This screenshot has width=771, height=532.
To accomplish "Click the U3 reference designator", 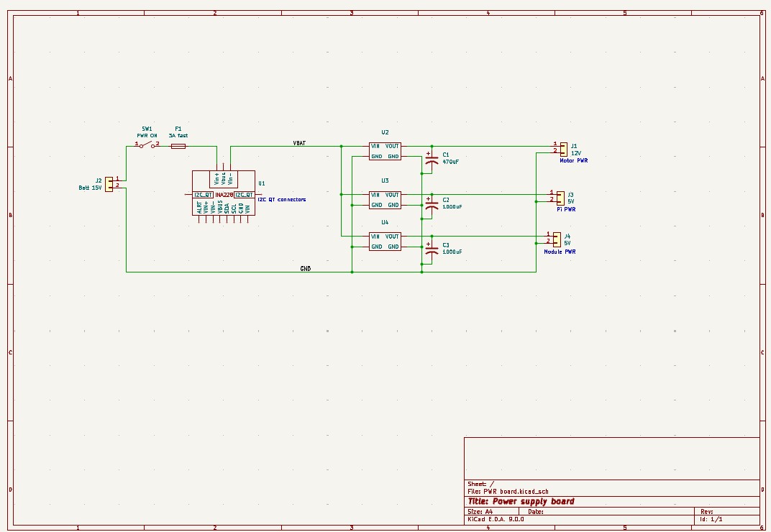I will tap(385, 181).
